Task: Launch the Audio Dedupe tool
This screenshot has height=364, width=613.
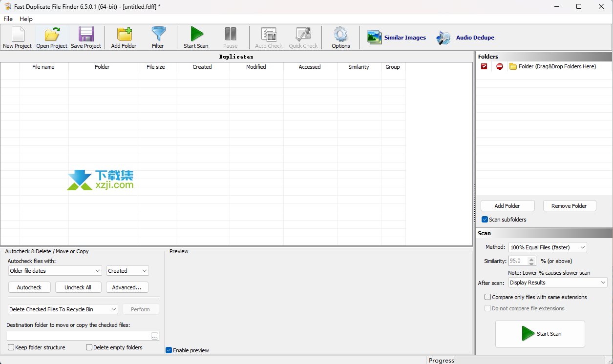Action: point(465,38)
